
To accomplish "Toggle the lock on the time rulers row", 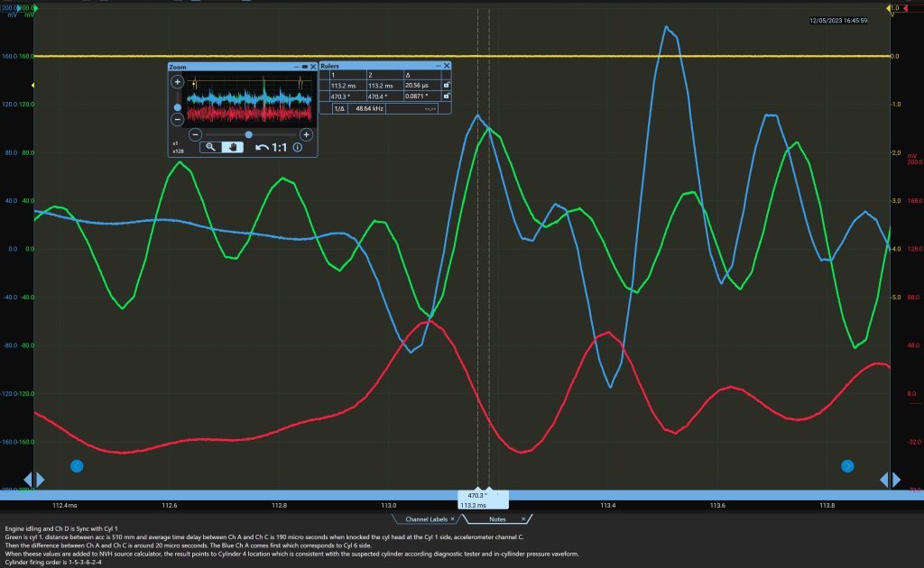I will [x=446, y=86].
